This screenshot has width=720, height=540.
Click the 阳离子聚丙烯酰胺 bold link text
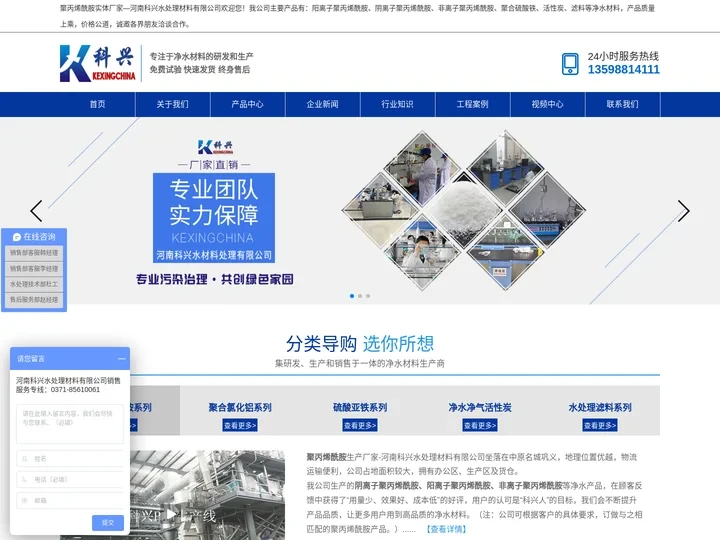(460, 485)
